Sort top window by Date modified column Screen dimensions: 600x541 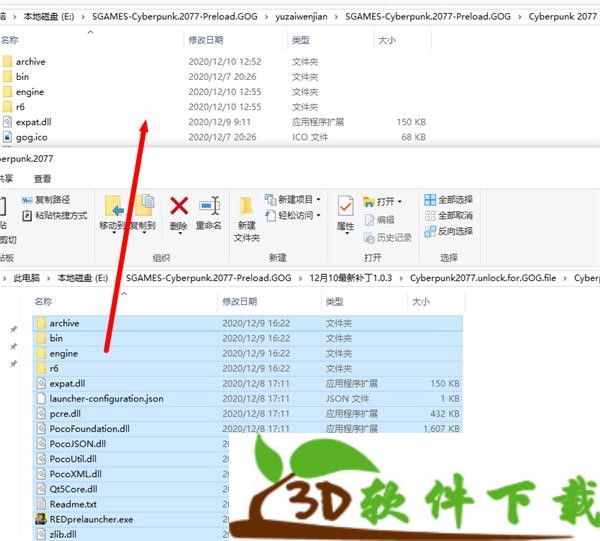[206, 40]
